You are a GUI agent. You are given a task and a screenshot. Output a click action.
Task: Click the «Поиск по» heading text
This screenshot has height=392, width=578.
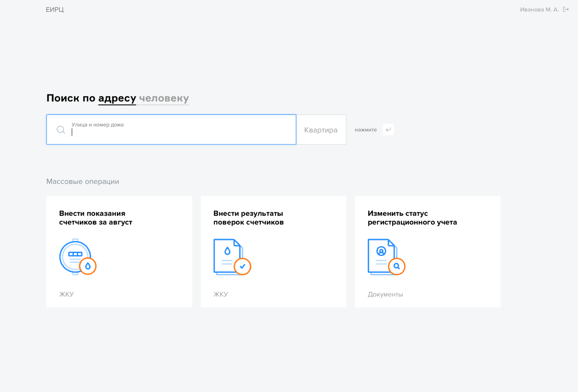71,98
